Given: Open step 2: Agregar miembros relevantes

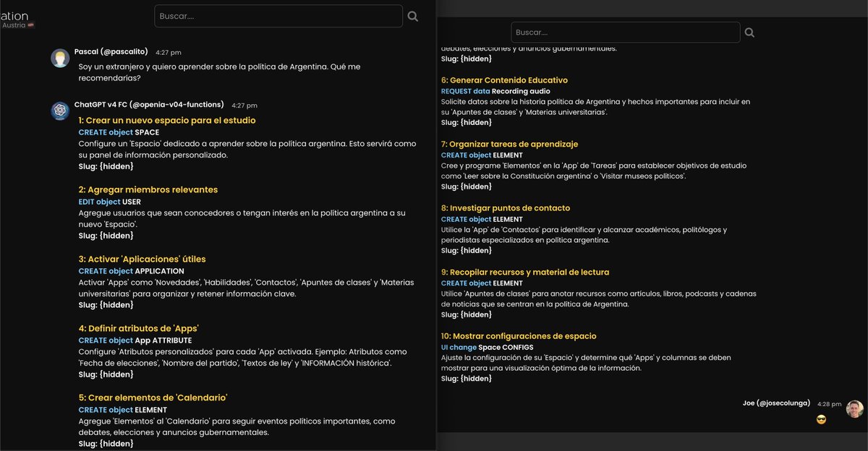Looking at the screenshot, I should (148, 190).
